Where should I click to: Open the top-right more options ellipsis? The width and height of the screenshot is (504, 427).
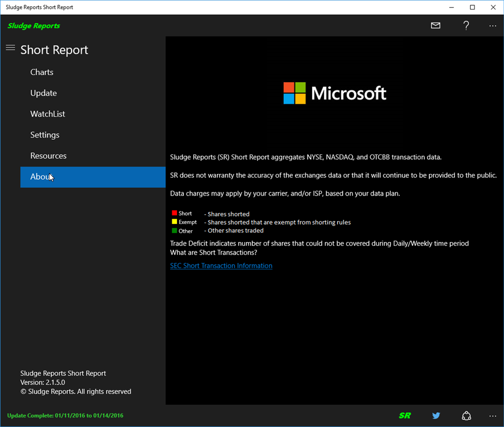click(x=492, y=26)
